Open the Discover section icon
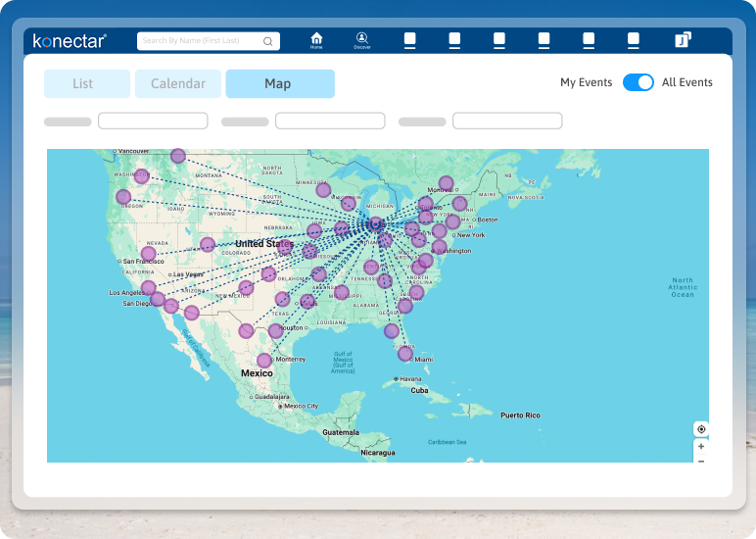 (362, 39)
